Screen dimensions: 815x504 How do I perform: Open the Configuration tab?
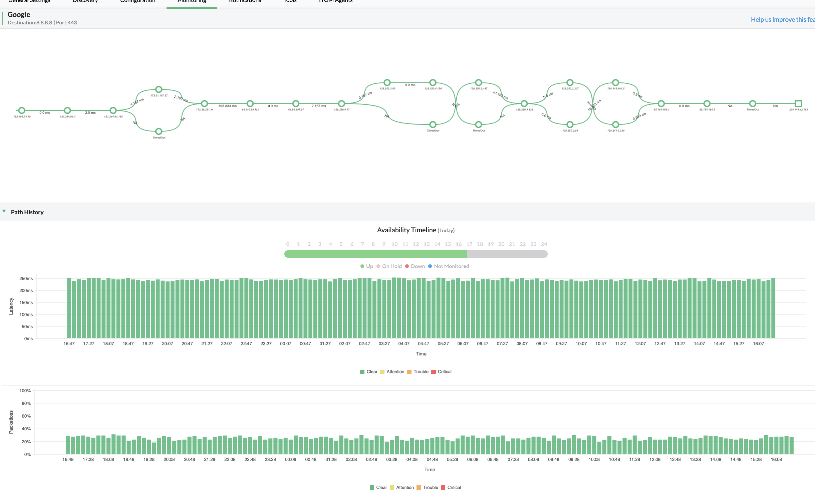(x=137, y=2)
